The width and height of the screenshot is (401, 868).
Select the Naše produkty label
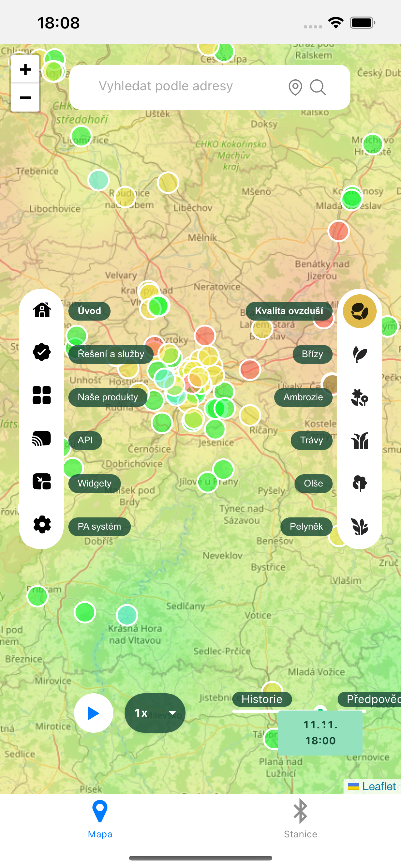pos(108,397)
